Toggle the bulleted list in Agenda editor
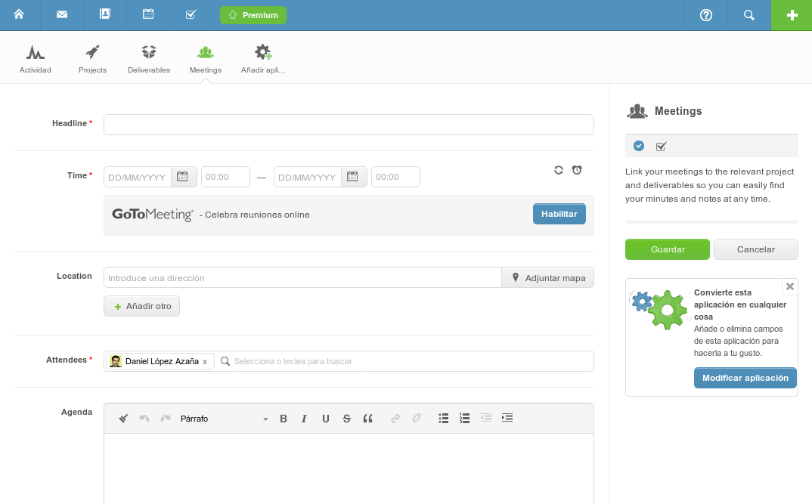Image resolution: width=812 pixels, height=504 pixels. pos(444,418)
